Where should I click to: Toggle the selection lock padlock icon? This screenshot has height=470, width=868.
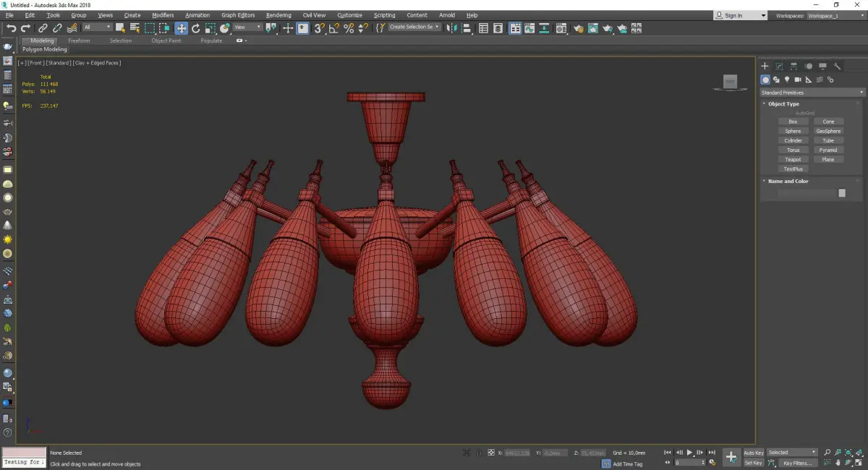[478, 453]
